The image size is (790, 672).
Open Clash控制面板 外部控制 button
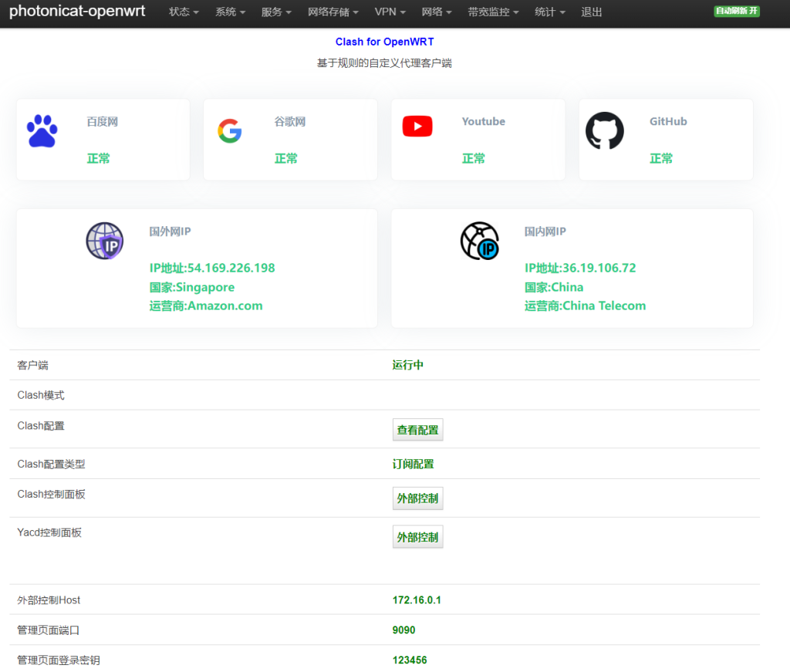[x=417, y=498]
